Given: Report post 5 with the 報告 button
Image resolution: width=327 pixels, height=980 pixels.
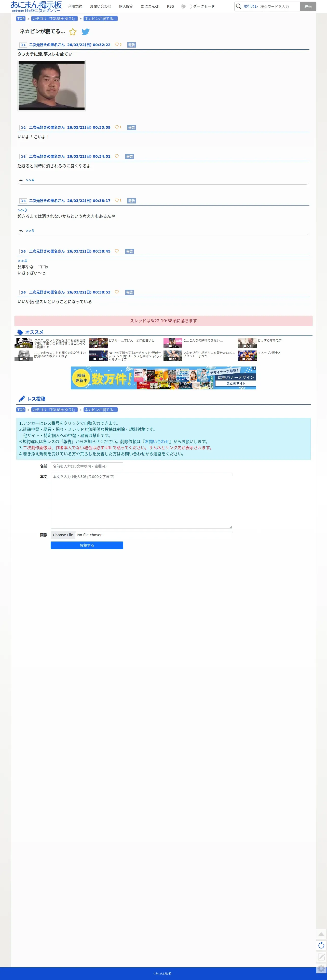Looking at the screenshot, I should click(x=130, y=251).
